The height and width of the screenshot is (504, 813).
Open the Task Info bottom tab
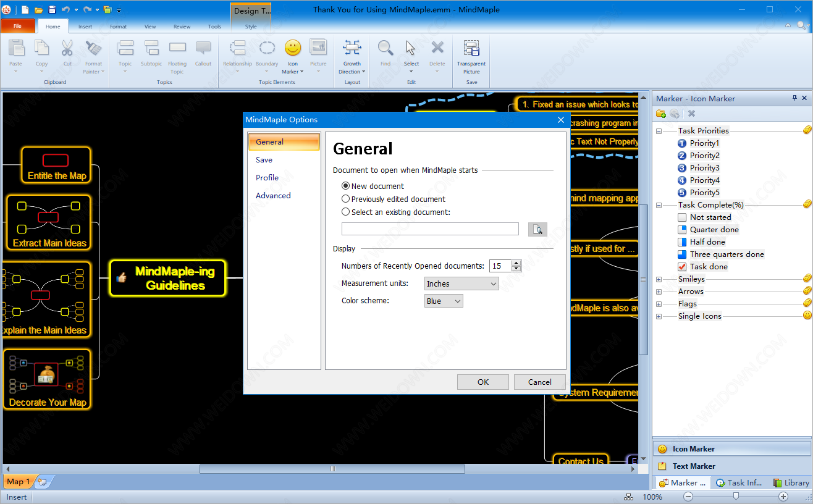[738, 483]
